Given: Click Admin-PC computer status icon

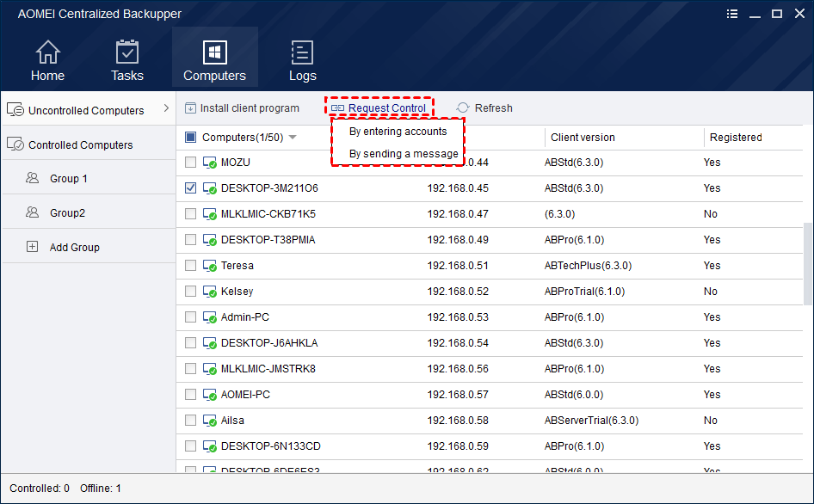Looking at the screenshot, I should [x=210, y=317].
